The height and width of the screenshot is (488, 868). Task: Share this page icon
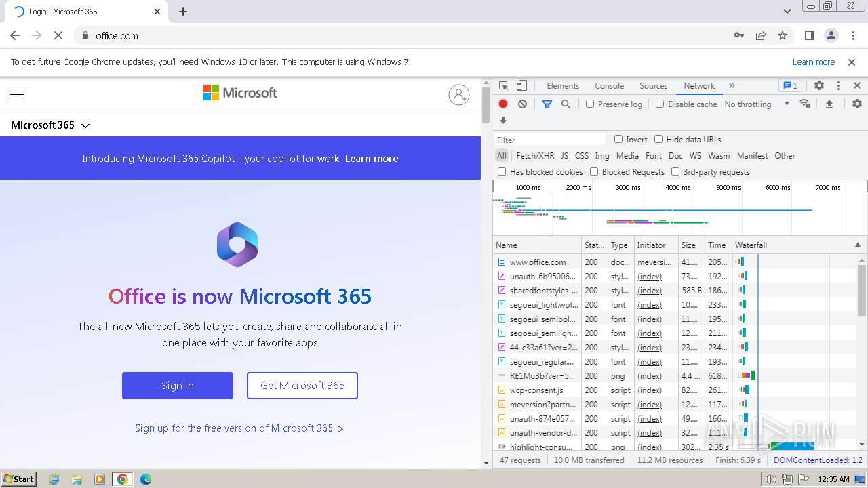(x=761, y=35)
